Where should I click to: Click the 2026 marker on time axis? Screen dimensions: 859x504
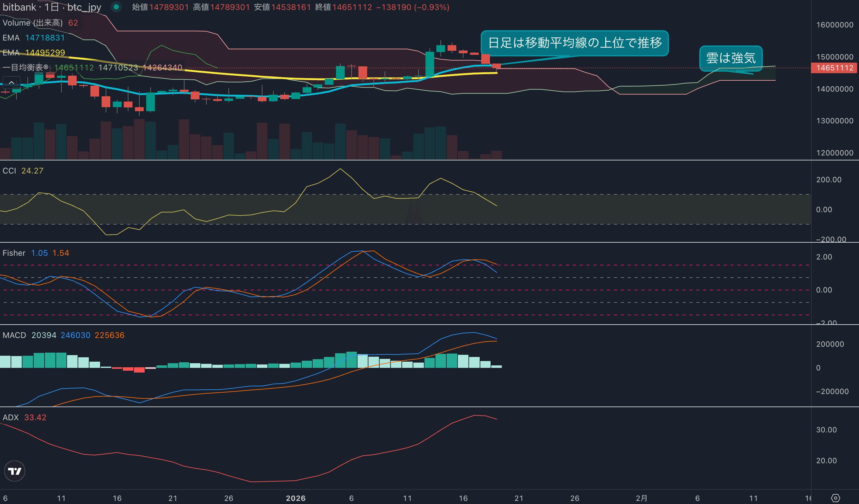coord(295,498)
